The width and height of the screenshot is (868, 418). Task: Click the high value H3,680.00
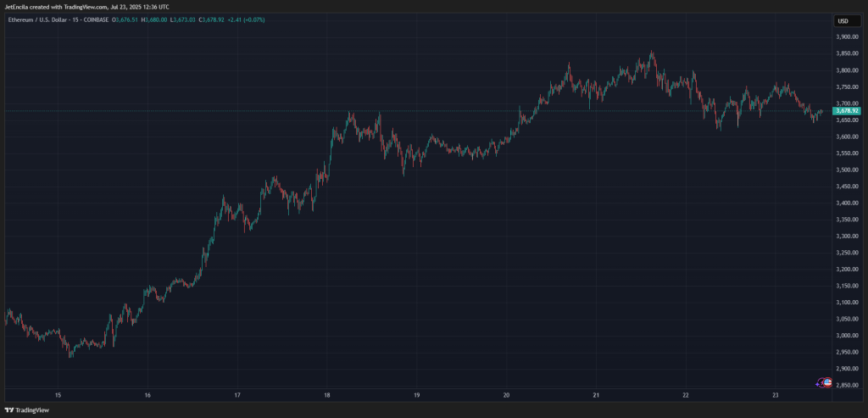(154, 20)
